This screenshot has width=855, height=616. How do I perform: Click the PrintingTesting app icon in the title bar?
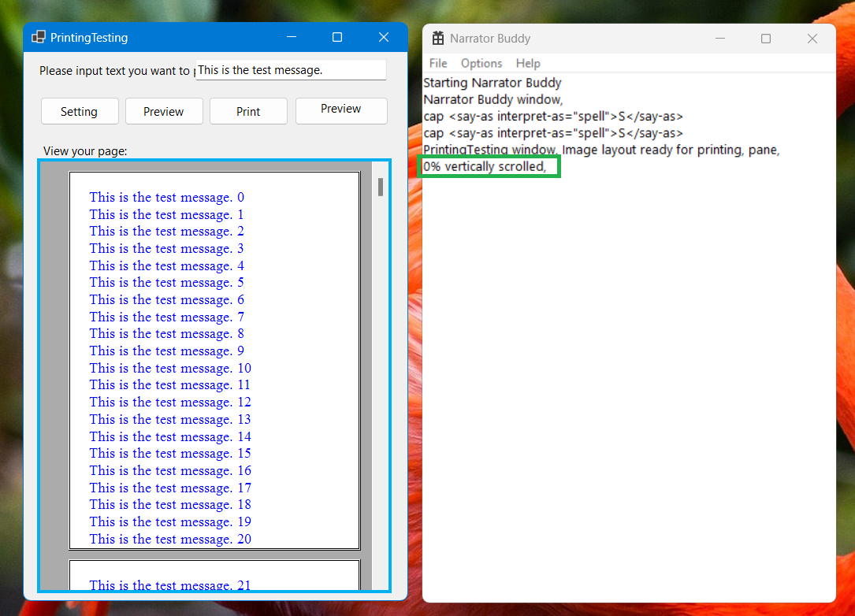[x=38, y=37]
